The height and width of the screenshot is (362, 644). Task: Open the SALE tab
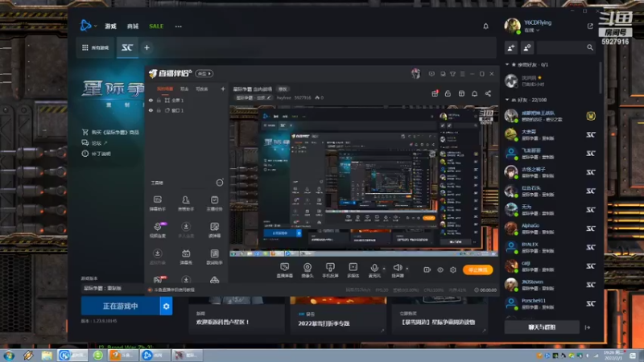tap(156, 27)
